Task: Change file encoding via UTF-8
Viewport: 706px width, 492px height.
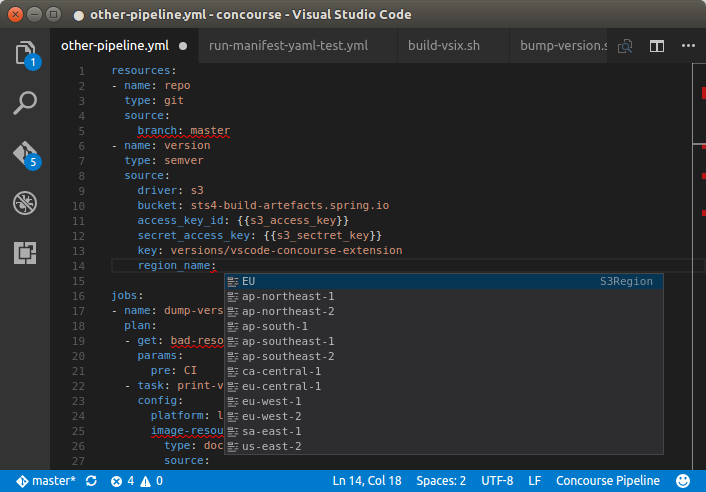Action: pos(497,481)
